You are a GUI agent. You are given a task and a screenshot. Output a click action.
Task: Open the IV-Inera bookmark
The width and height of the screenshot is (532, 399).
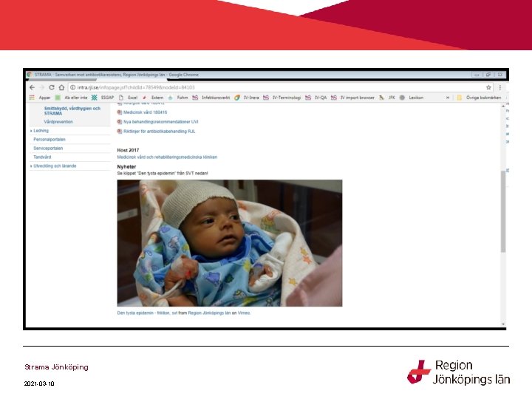(x=247, y=98)
